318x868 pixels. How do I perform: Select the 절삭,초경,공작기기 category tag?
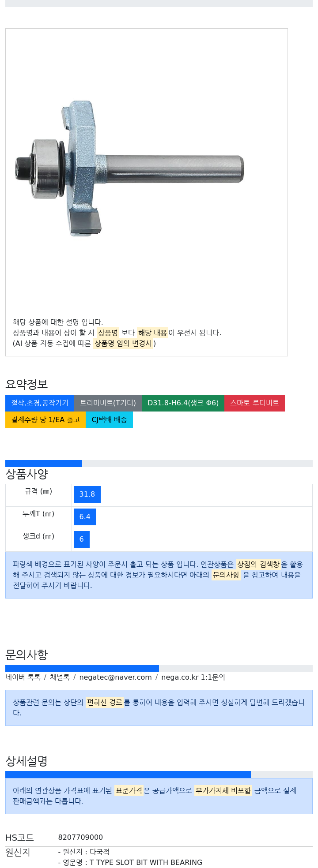click(40, 403)
